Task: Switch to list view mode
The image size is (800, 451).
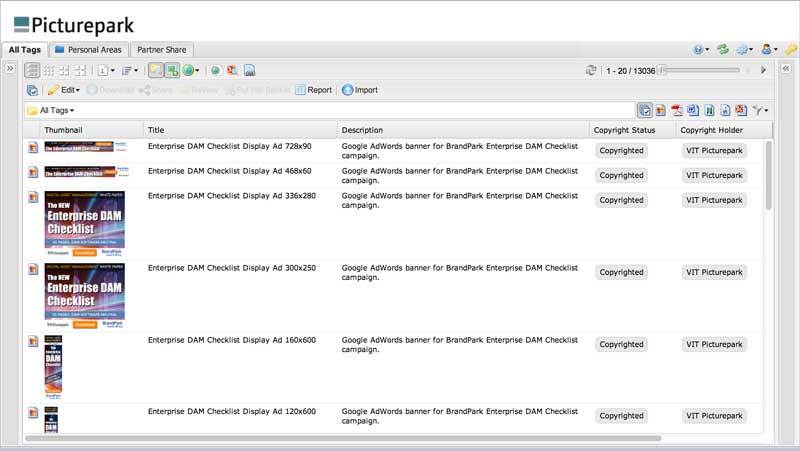Action: pos(32,70)
